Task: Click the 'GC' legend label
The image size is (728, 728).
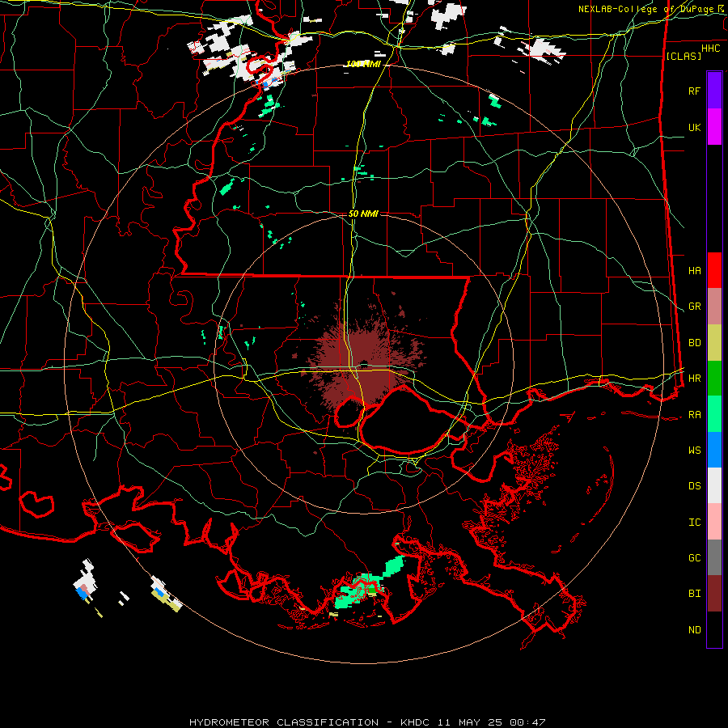Action: click(x=694, y=558)
